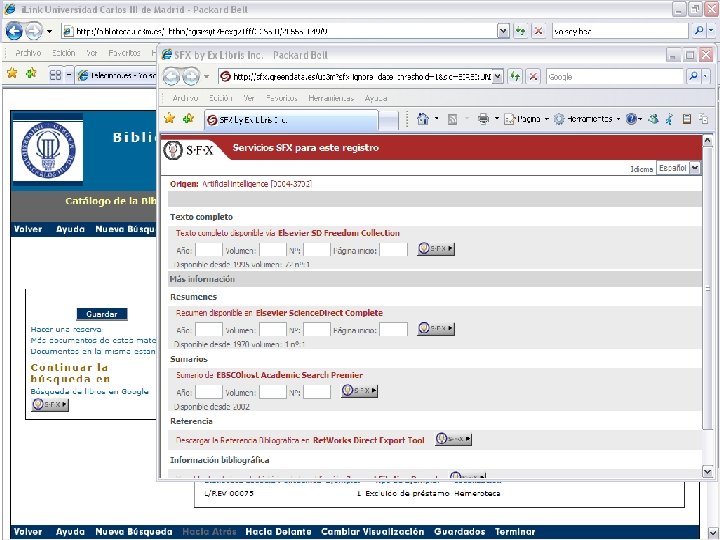Open Archivo menu in SFX window
Screen dimensions: 720x540
185,98
